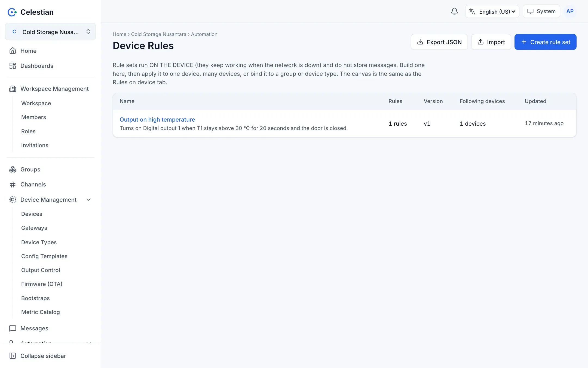Click the Device Management chip icon

pyautogui.click(x=13, y=200)
